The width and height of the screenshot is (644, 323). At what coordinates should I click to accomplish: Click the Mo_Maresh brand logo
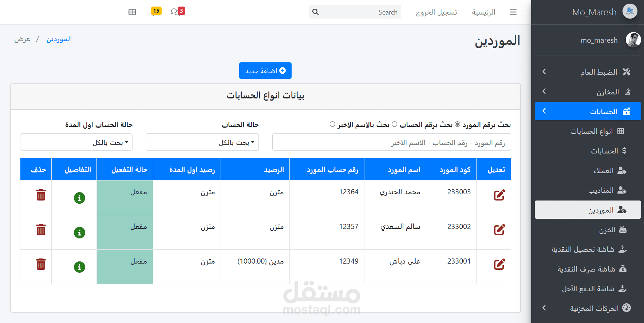(x=630, y=11)
